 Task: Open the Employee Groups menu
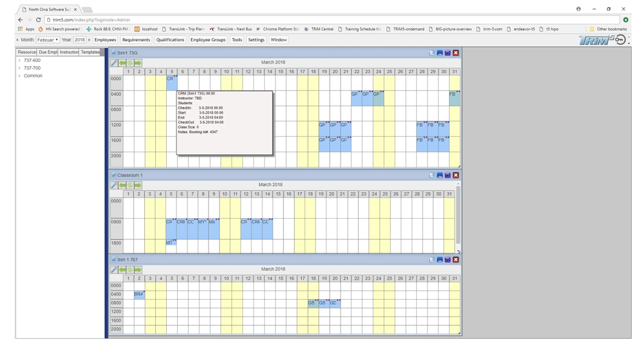208,40
